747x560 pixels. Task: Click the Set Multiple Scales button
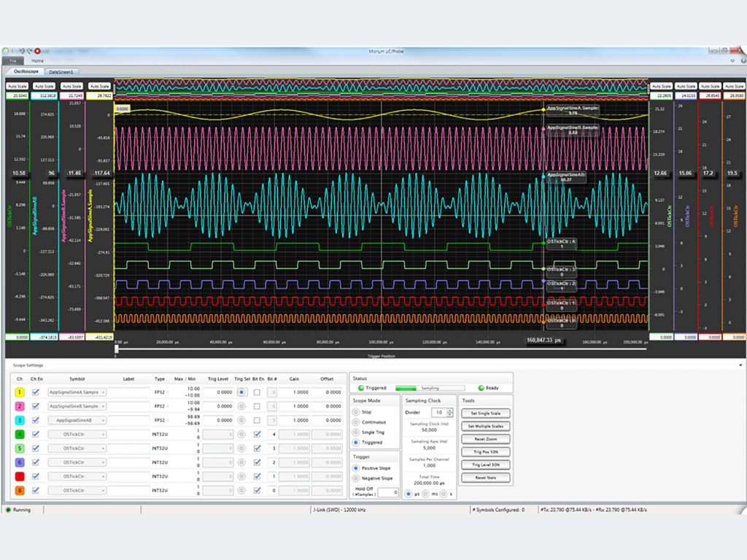click(485, 426)
